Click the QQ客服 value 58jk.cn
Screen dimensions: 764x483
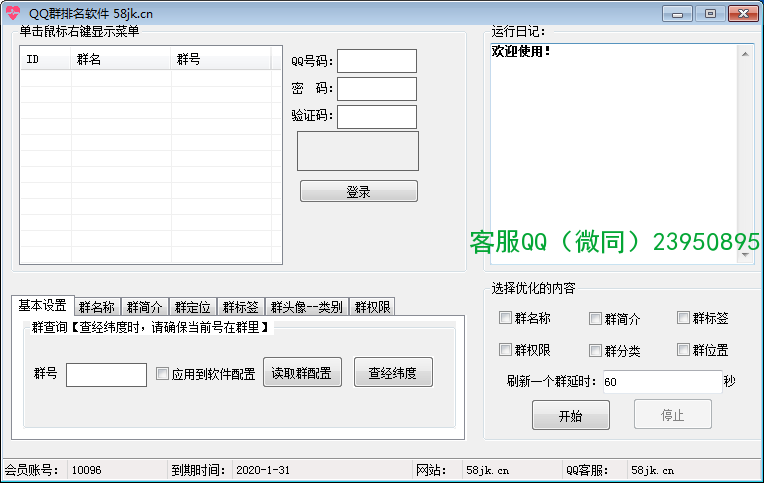[652, 470]
